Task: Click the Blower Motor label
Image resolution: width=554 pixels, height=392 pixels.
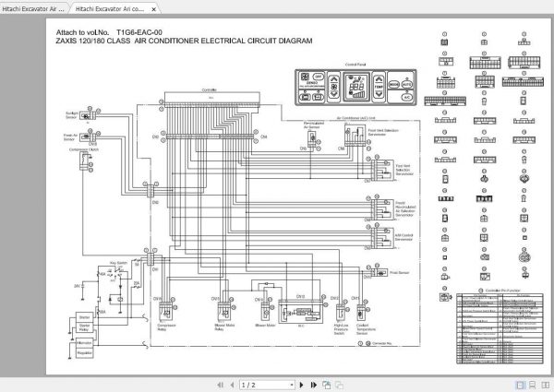Action: click(x=265, y=326)
